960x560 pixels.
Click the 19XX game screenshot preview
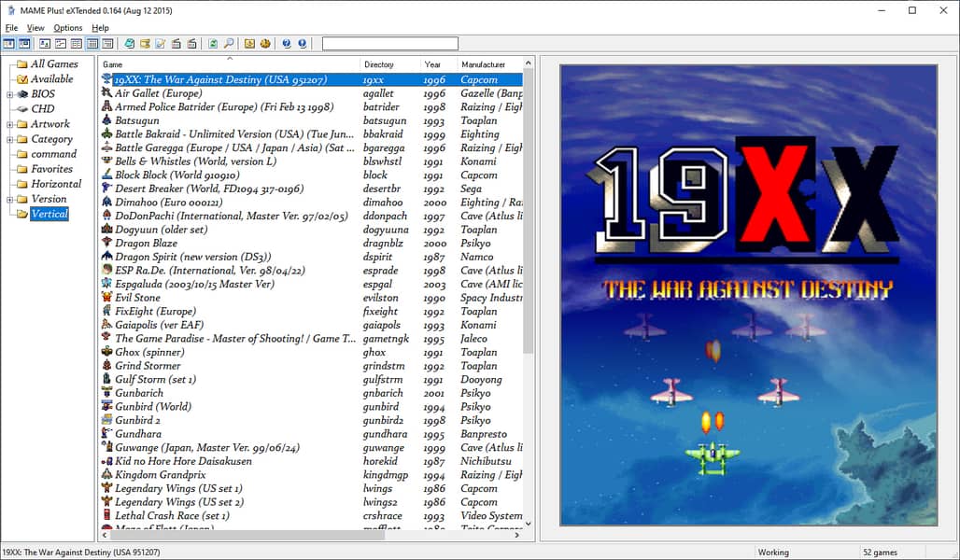[x=748, y=295]
